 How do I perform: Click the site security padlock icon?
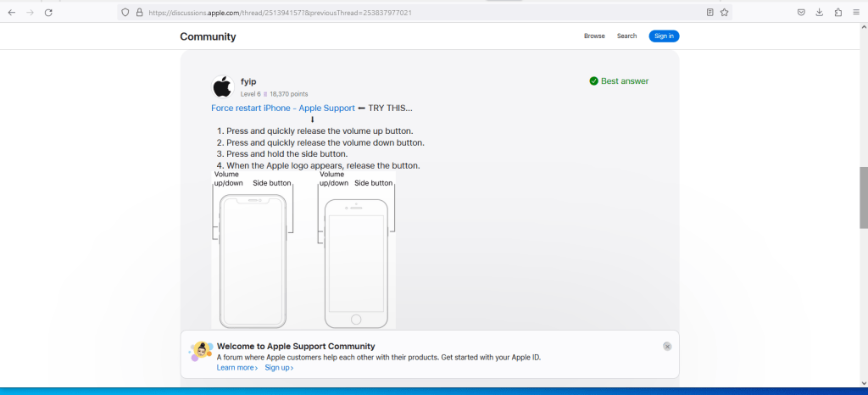[139, 13]
